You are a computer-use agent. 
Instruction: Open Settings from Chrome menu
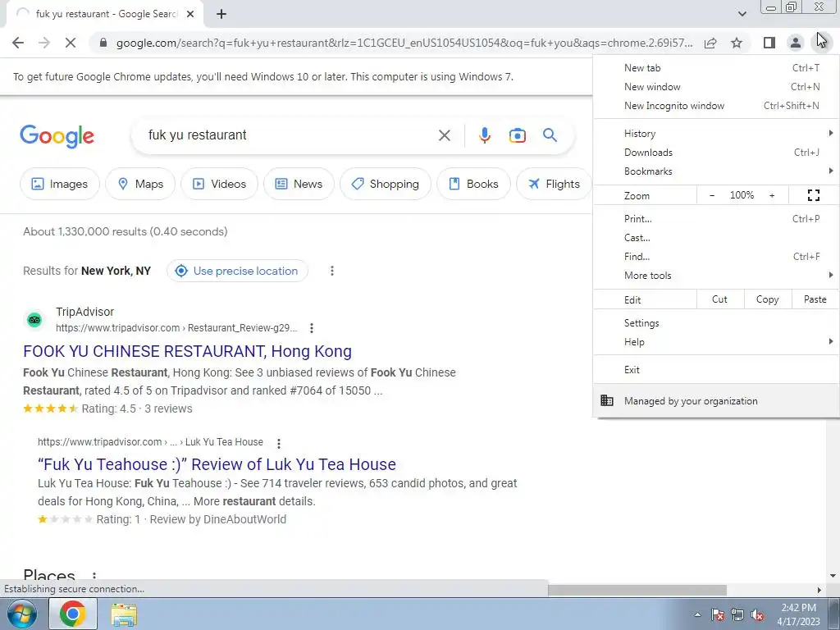(x=716, y=323)
